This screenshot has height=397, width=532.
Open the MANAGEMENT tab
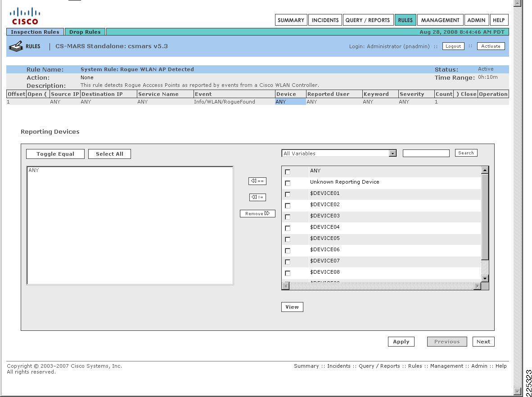coord(440,20)
